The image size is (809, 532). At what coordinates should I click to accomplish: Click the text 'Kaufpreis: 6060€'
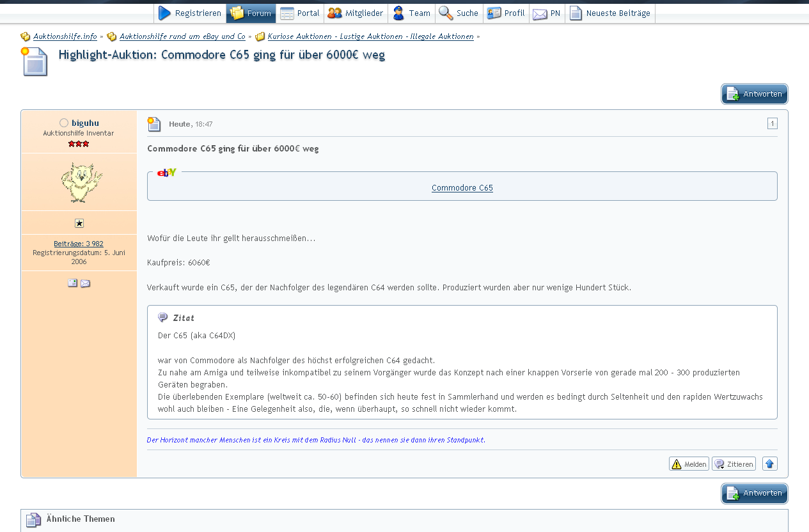pos(178,263)
